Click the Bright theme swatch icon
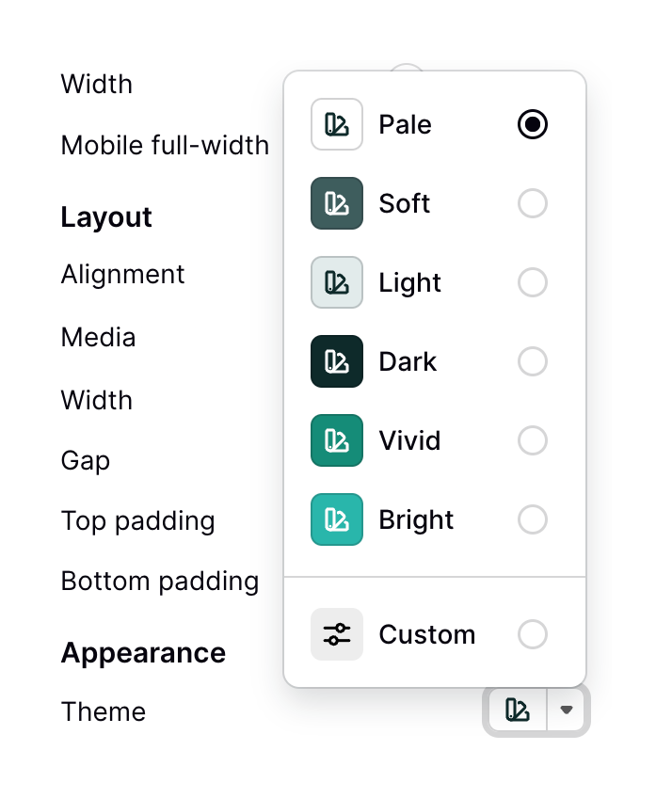 [336, 519]
